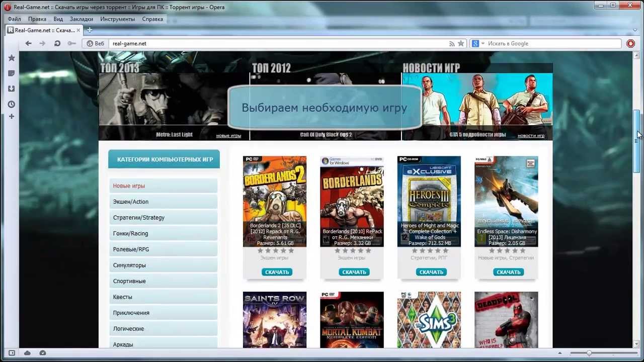This screenshot has height=362, width=644.
Task: Open Симуляторы category
Action: (x=164, y=265)
